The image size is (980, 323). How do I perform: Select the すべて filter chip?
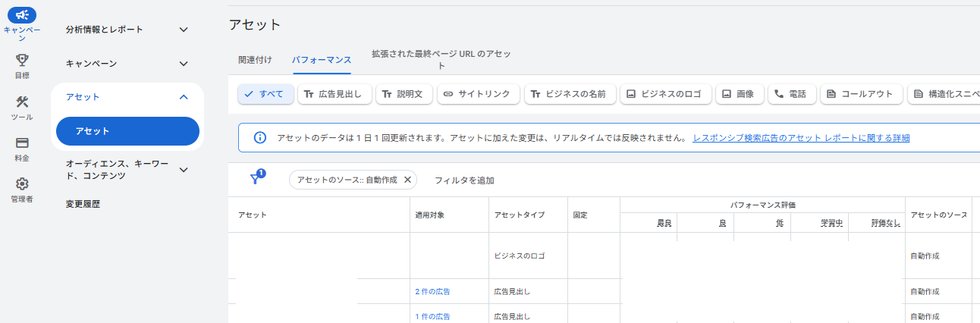[265, 94]
